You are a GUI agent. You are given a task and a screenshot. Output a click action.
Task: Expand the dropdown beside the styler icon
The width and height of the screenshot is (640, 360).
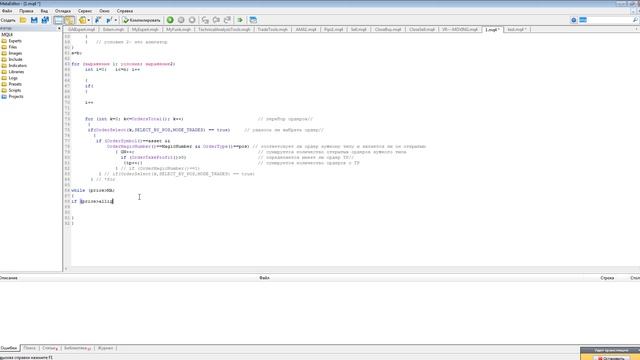coord(116,20)
